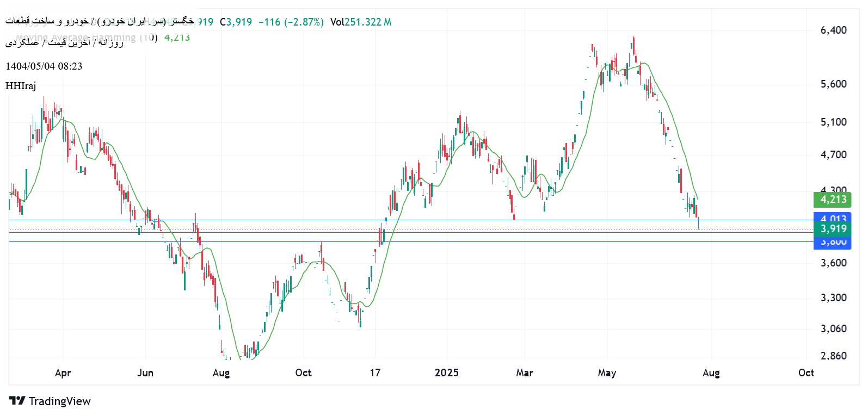Click the May label on the time axis
This screenshot has height=416, width=868.
click(x=607, y=373)
